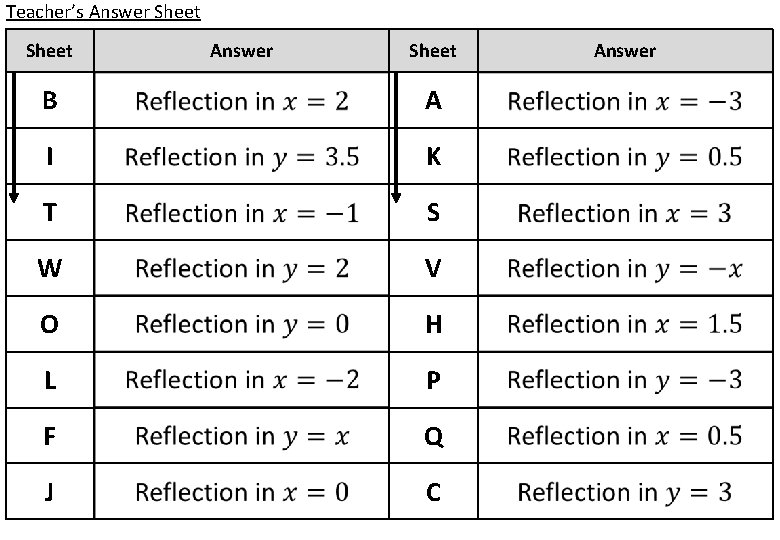Click the answer Reflection in y = 3.5
This screenshot has height=540, width=780.
tap(241, 157)
